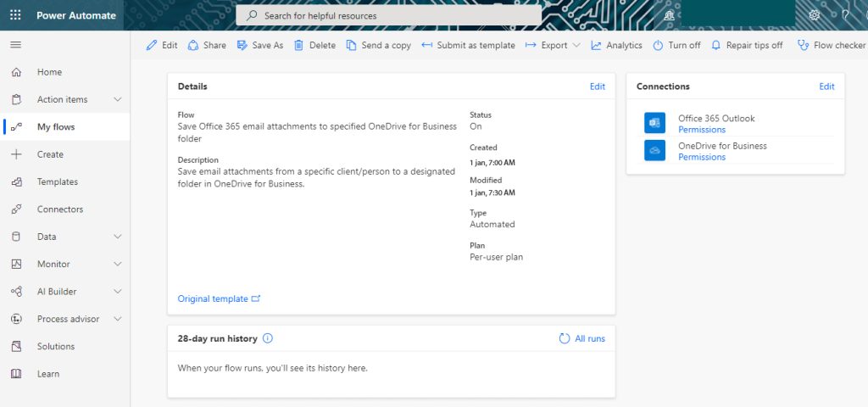Open settings gear in header
This screenshot has height=407, width=868.
[x=815, y=15]
